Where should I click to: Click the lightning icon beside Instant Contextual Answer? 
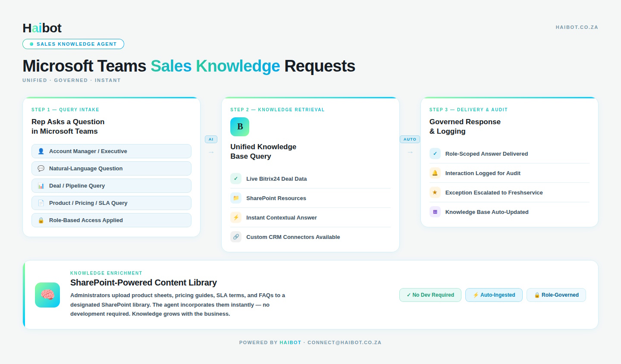point(236,217)
